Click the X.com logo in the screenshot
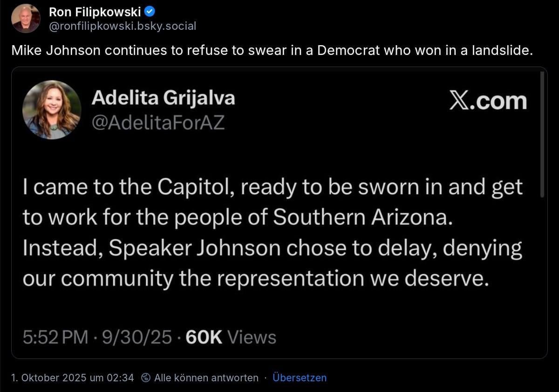The image size is (559, 392). tap(488, 101)
